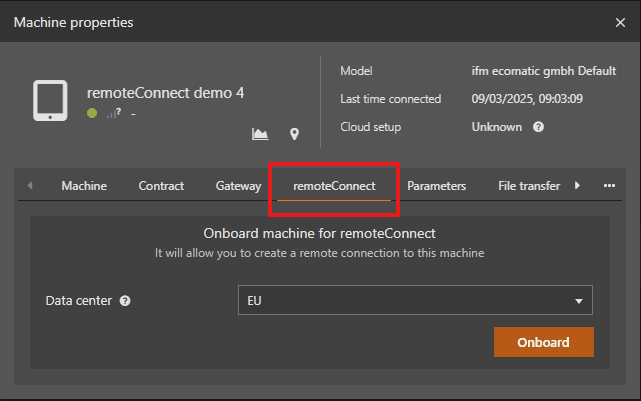
Task: Click the green online status indicator
Action: point(92,113)
